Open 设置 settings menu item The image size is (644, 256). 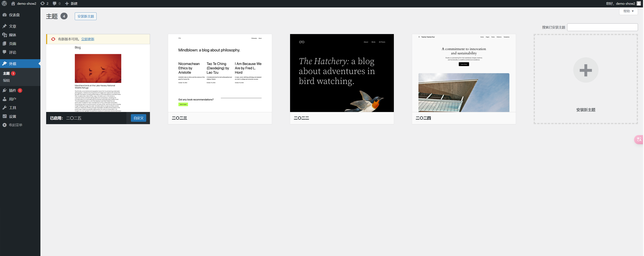click(12, 116)
